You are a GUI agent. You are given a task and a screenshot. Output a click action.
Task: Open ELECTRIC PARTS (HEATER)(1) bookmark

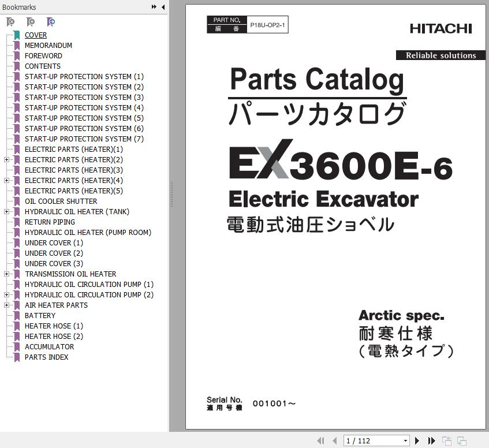coord(74,150)
